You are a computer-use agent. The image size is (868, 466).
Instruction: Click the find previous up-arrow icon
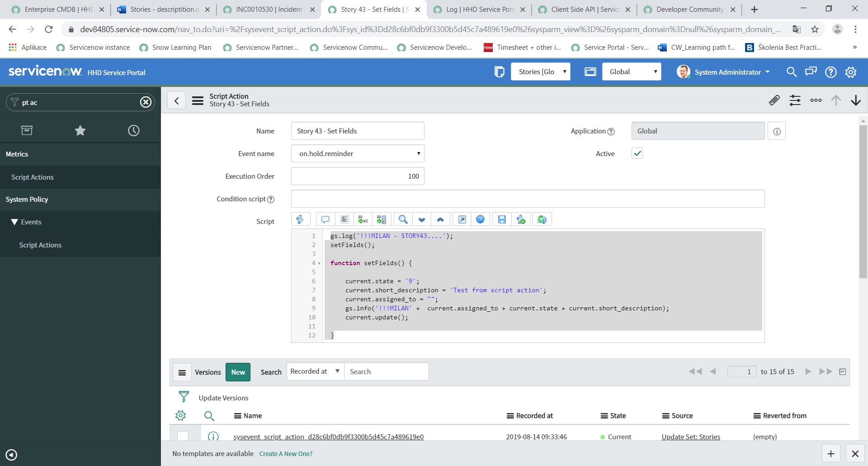pyautogui.click(x=440, y=219)
